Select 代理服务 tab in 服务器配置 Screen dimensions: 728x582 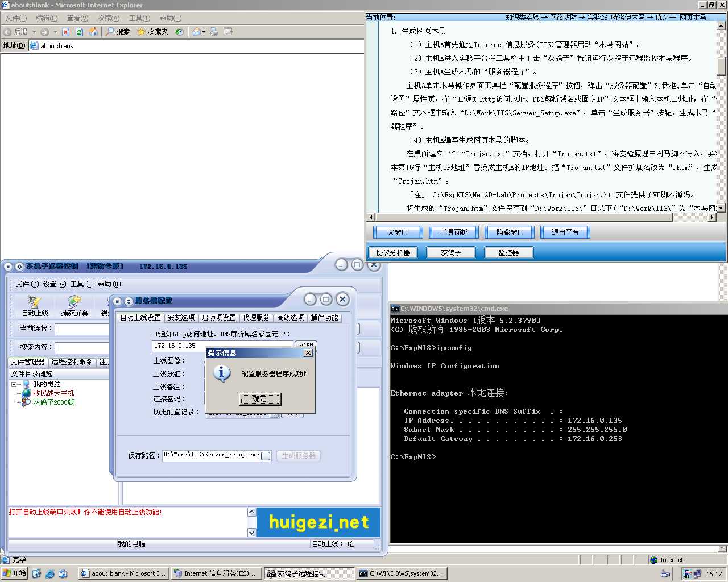click(x=256, y=318)
